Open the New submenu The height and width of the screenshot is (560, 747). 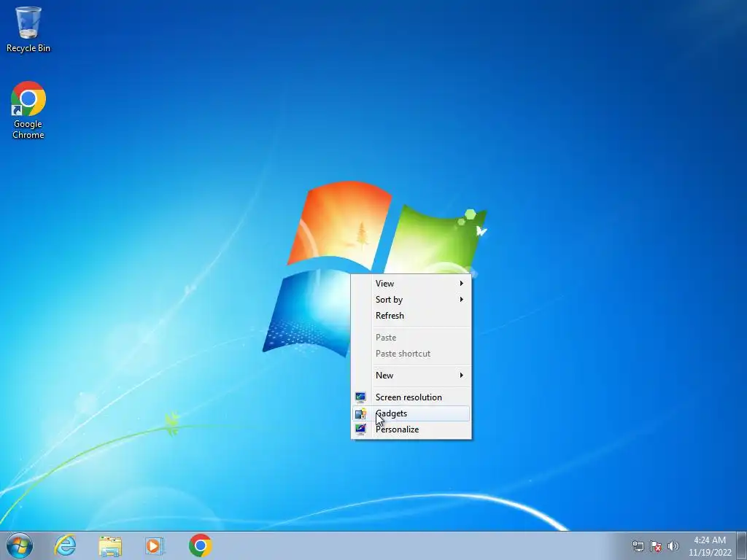pyautogui.click(x=411, y=376)
